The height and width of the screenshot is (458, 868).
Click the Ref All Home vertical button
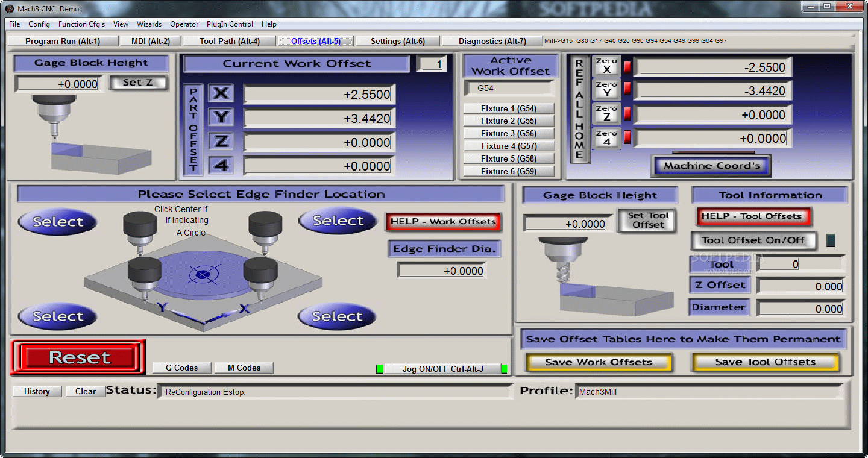(x=579, y=110)
